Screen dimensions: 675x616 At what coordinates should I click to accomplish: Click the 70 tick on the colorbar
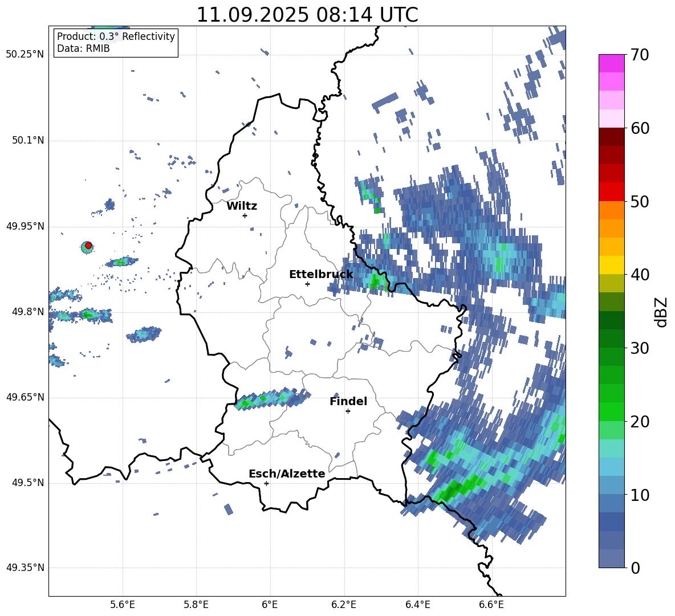point(640,55)
